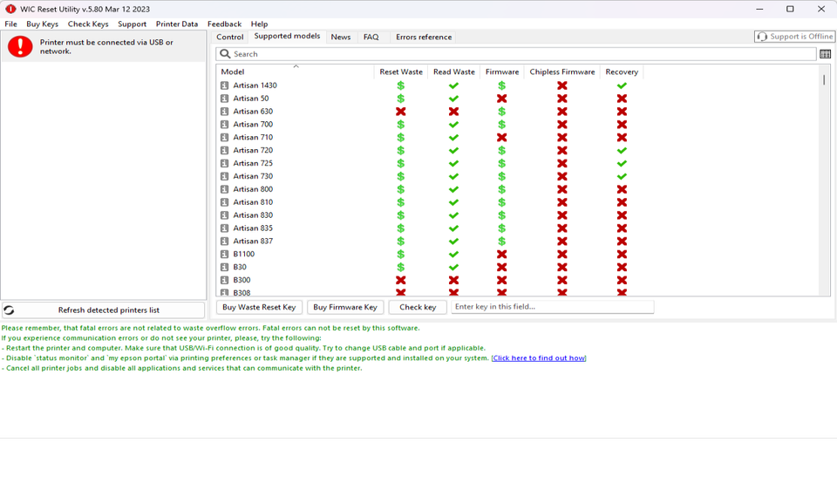Follow the 'Click here to find out how' link
Screen dimensions: 837x504
tap(538, 358)
